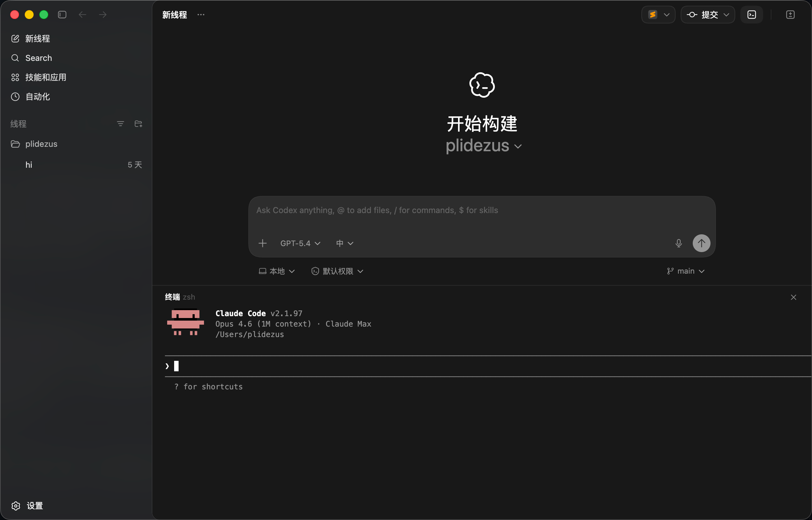Image resolution: width=812 pixels, height=520 pixels.
Task: Toggle the terminal panel button
Action: (x=751, y=15)
